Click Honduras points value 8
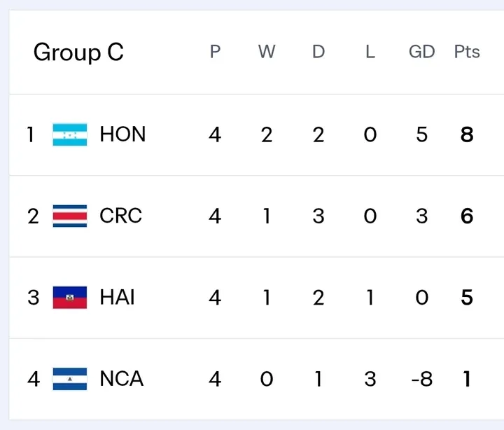Viewport: 504px width, 430px height. (467, 134)
